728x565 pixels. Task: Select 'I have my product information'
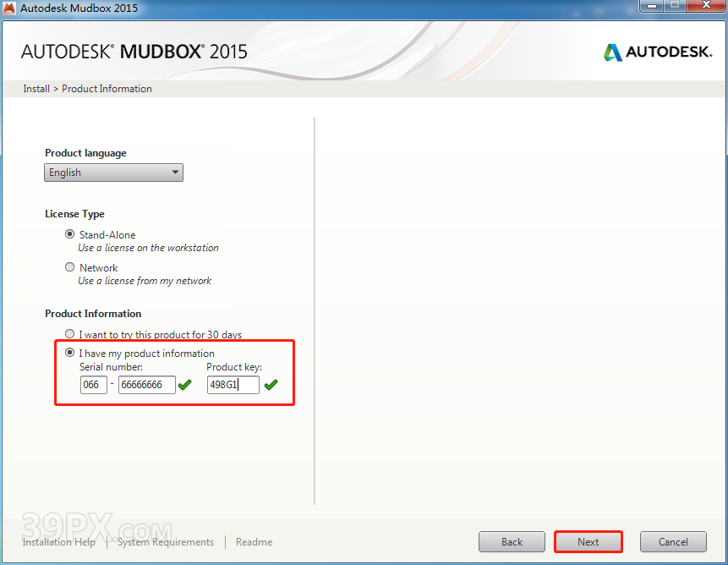coord(70,353)
